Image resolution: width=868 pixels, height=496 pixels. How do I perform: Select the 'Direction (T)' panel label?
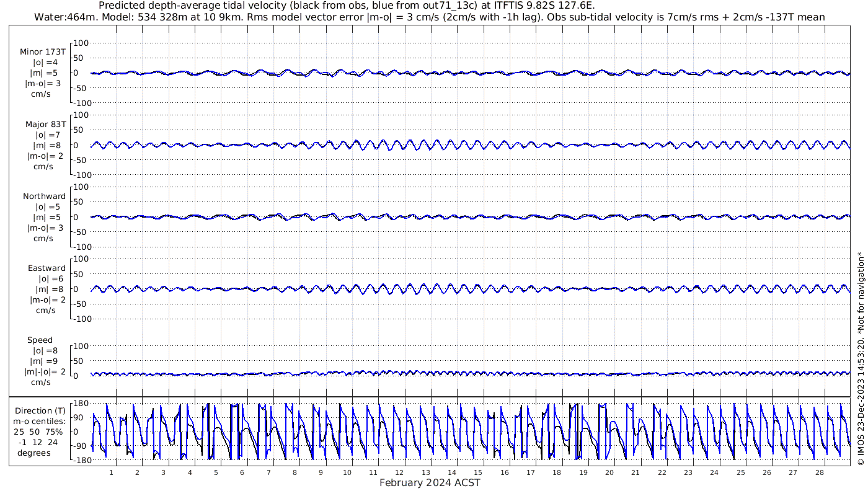tap(40, 410)
